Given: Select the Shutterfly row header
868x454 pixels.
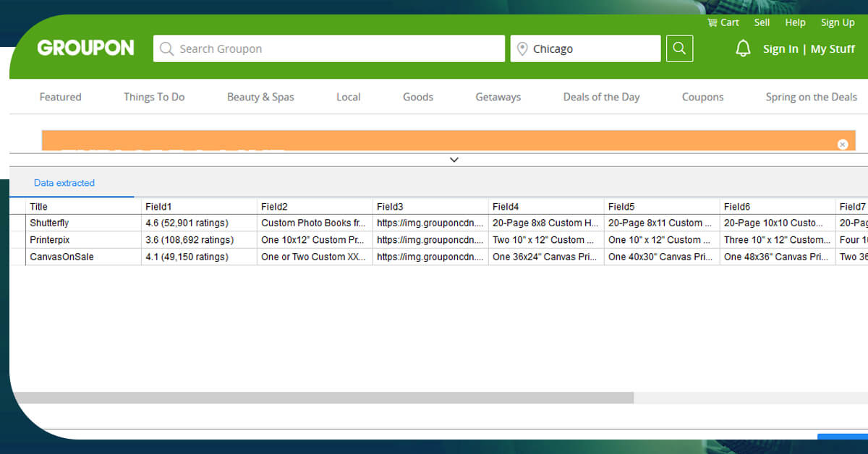Looking at the screenshot, I should point(18,223).
